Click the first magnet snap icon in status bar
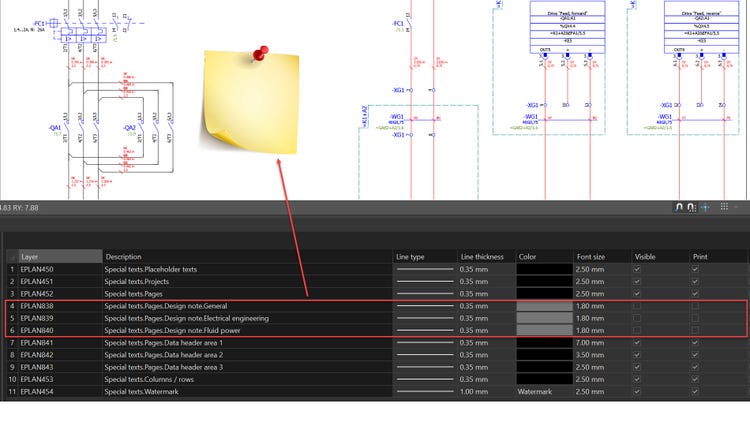The height and width of the screenshot is (426, 750). pos(679,207)
